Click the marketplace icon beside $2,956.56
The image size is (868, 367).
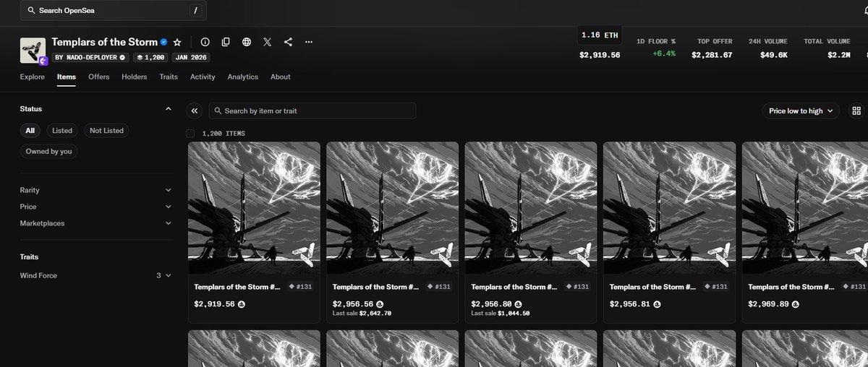point(380,304)
